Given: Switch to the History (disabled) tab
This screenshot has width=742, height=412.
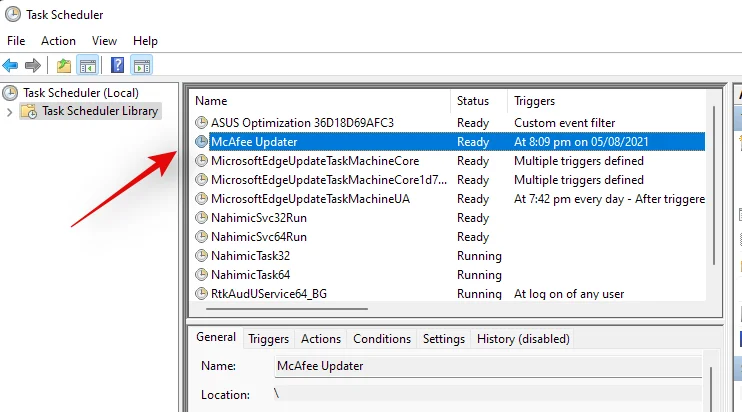Looking at the screenshot, I should [523, 339].
